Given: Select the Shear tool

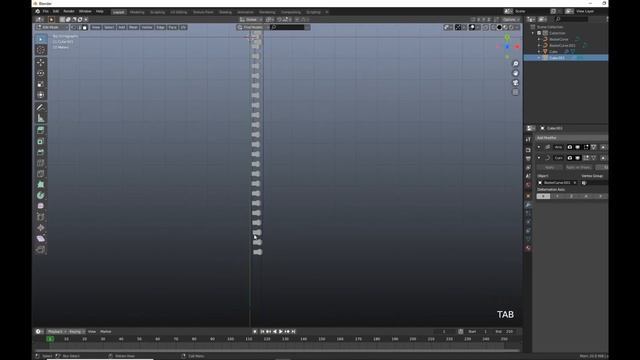Looking at the screenshot, I should click(41, 239).
